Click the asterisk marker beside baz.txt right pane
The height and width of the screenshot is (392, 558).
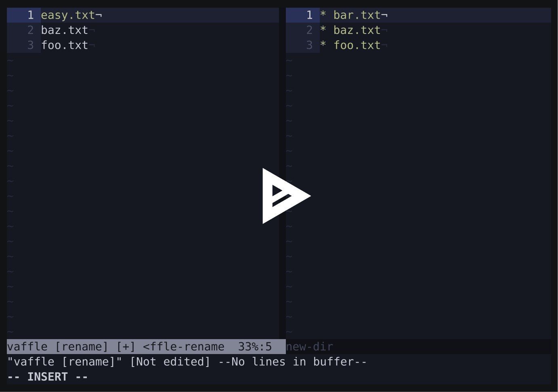click(x=323, y=29)
